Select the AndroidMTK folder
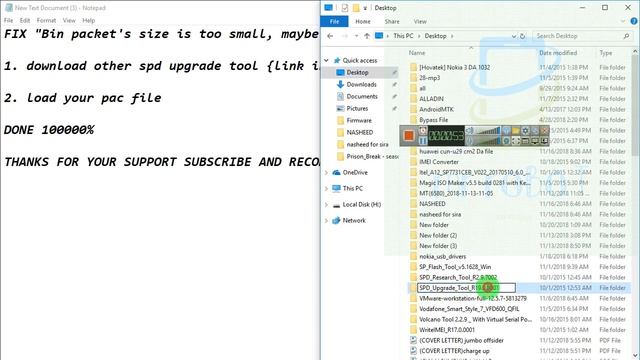640x360 pixels. (436, 109)
